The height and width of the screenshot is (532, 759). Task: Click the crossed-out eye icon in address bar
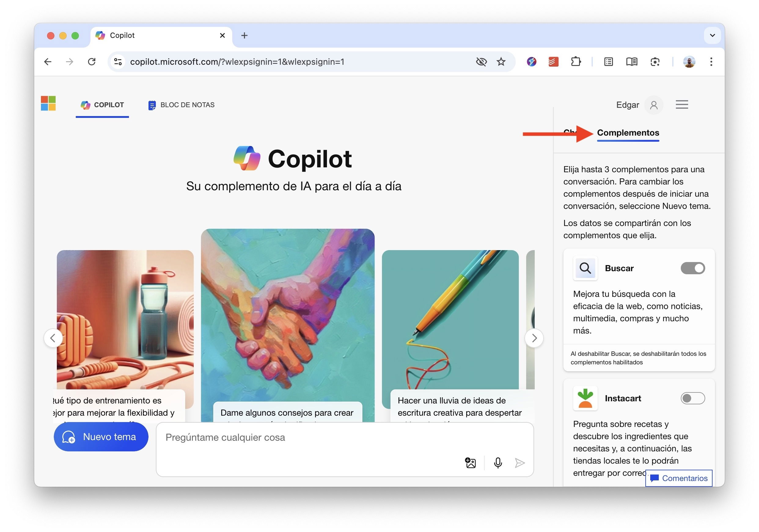pyautogui.click(x=481, y=62)
